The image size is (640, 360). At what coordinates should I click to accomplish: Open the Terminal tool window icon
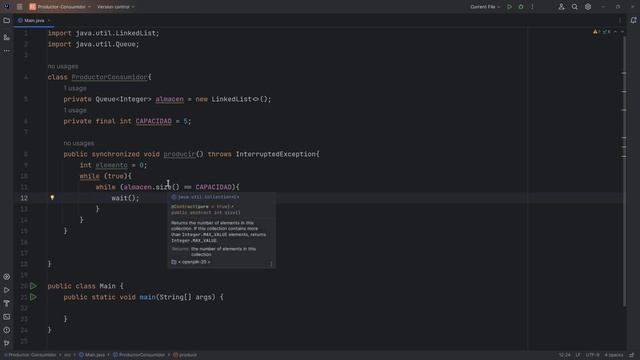click(x=7, y=317)
